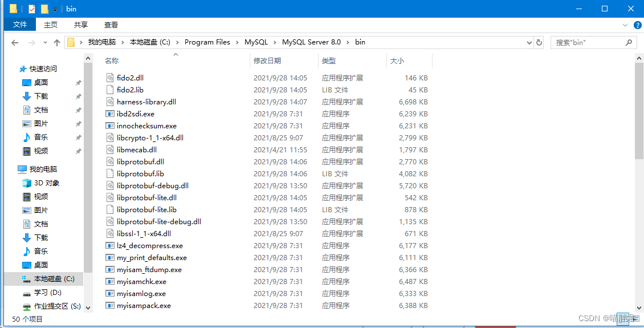Select myisamlog.exe file name

click(x=141, y=293)
